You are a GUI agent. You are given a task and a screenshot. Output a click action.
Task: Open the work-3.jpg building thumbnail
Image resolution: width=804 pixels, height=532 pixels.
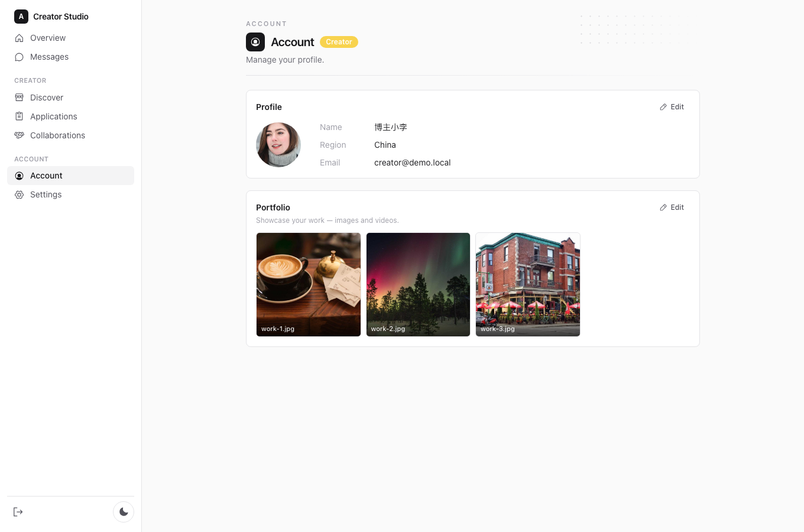528,284
